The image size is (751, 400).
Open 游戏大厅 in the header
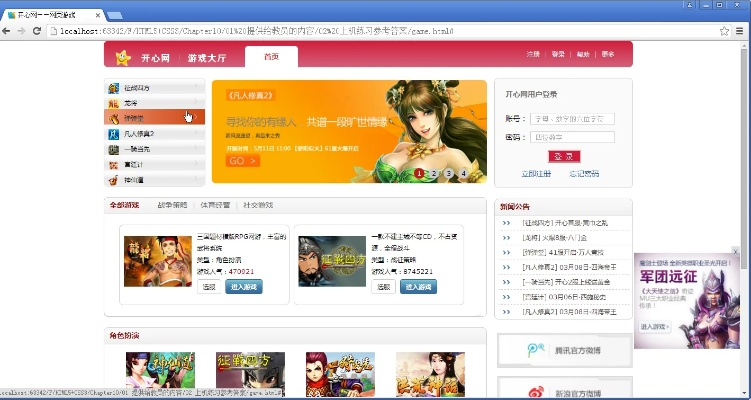206,58
